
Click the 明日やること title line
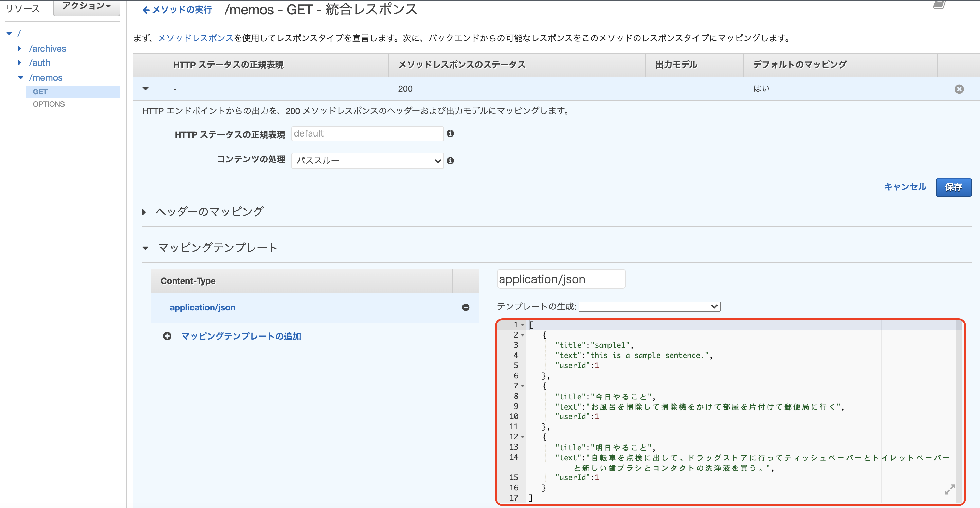click(605, 448)
